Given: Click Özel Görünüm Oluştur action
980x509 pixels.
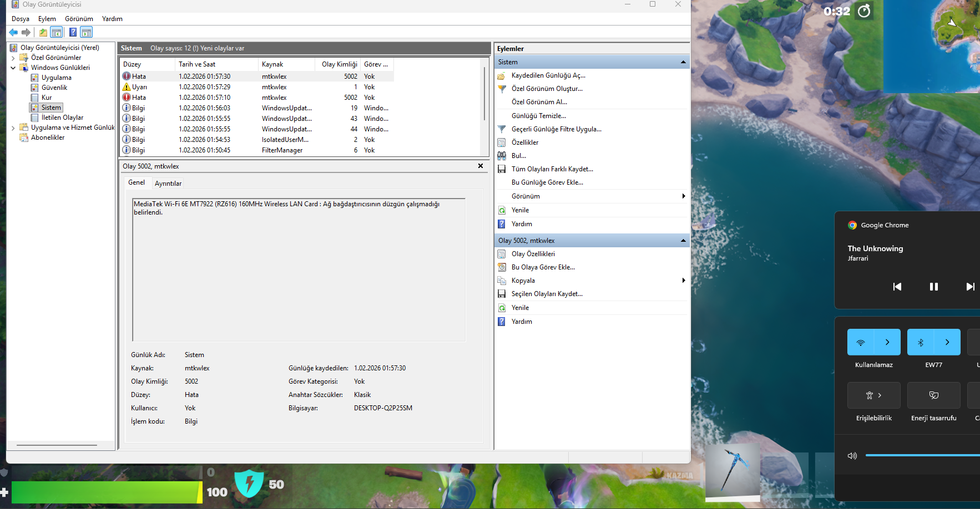Looking at the screenshot, I should tap(547, 89).
